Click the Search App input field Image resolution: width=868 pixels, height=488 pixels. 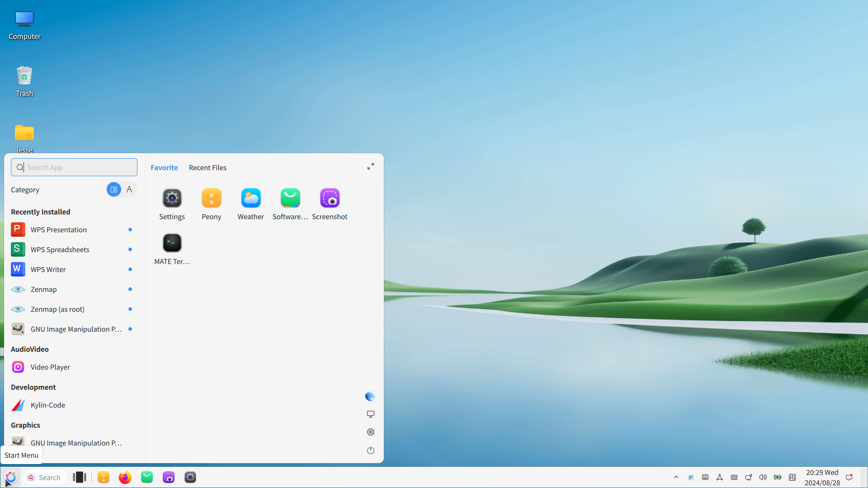point(74,167)
